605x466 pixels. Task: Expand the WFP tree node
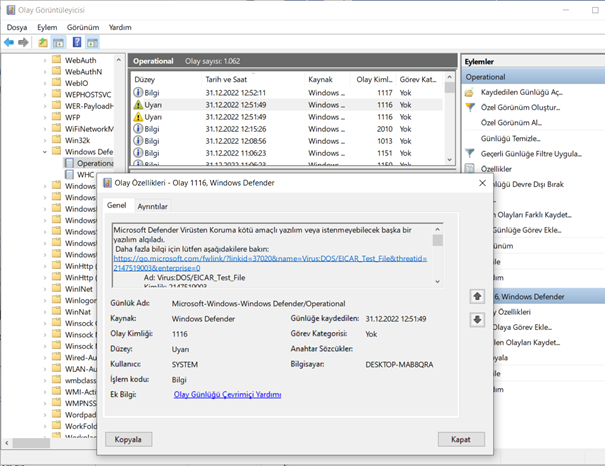click(x=45, y=117)
